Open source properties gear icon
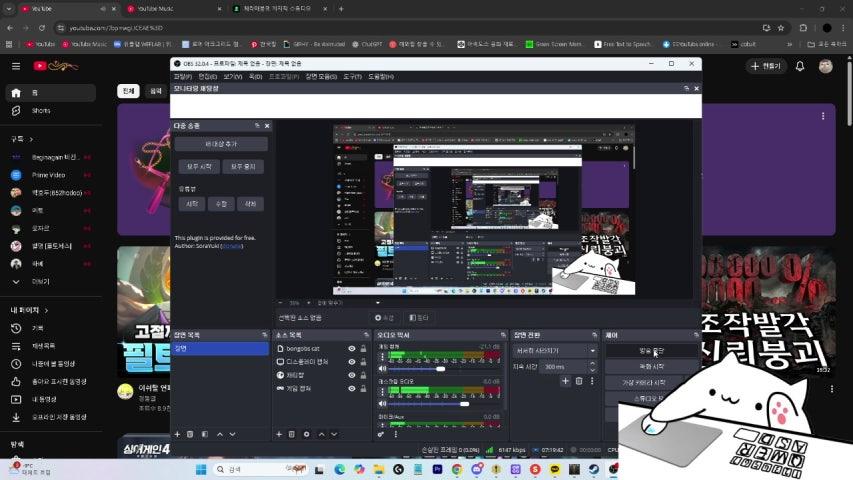 point(306,434)
